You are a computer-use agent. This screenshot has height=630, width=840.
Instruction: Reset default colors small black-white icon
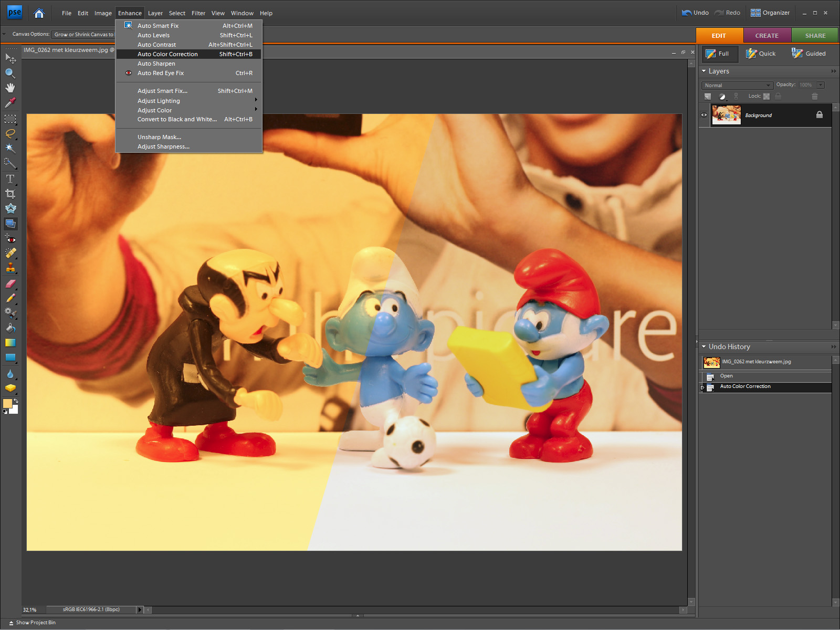5,412
